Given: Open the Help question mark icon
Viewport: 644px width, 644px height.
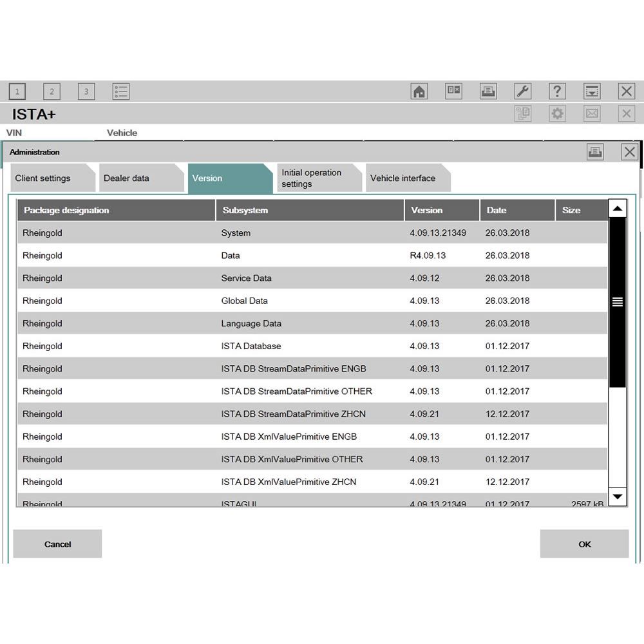Looking at the screenshot, I should tap(557, 91).
